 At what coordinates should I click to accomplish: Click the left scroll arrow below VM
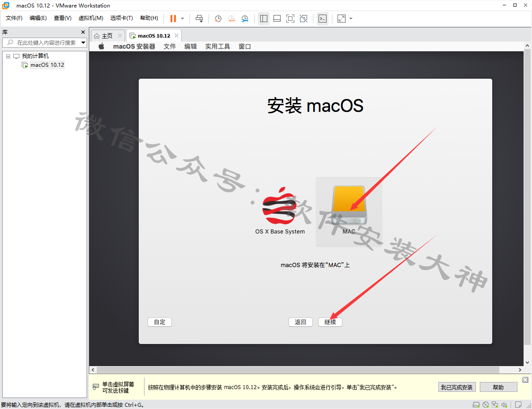point(93,370)
